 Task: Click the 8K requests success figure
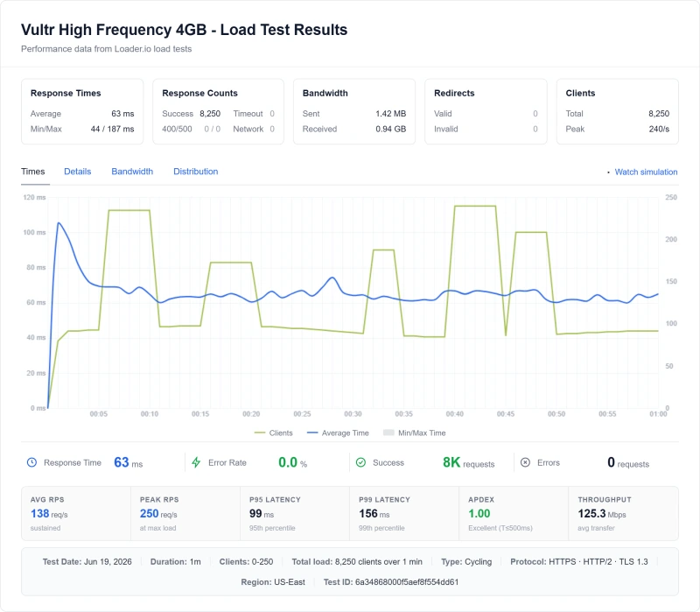[x=468, y=462]
